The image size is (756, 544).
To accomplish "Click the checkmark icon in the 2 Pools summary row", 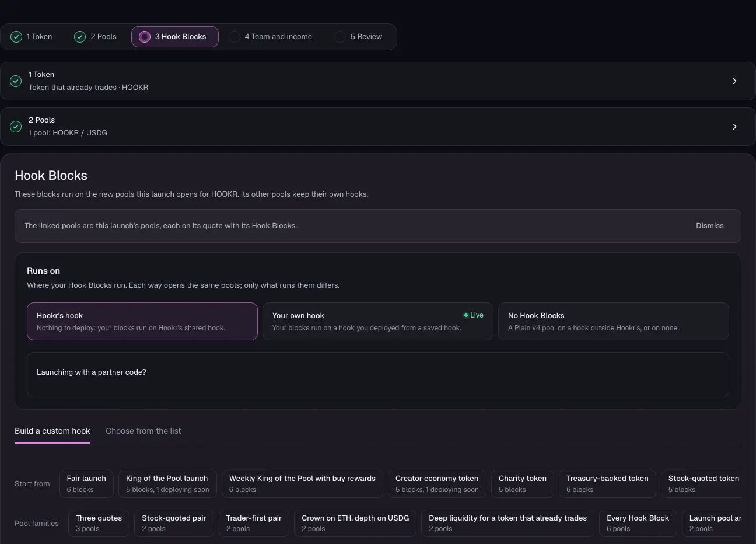I will 16,127.
